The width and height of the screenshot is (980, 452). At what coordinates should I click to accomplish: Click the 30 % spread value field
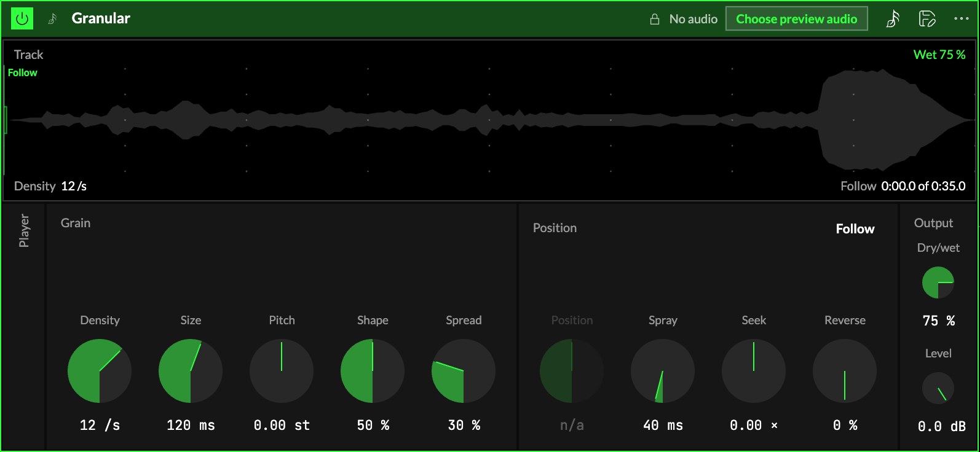click(464, 425)
